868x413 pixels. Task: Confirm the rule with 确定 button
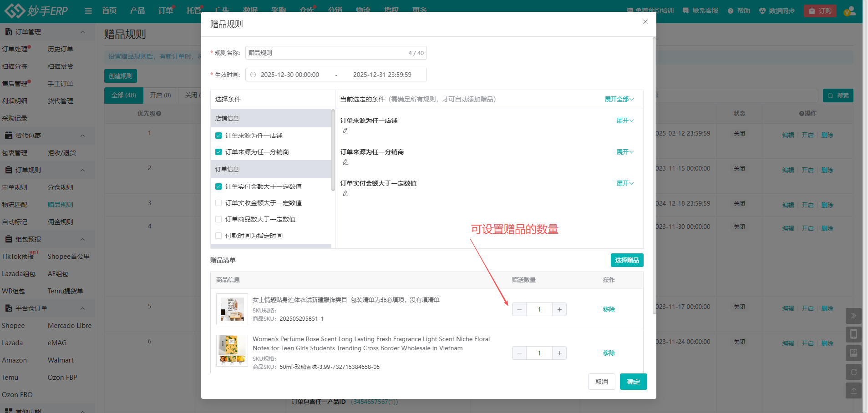point(633,382)
